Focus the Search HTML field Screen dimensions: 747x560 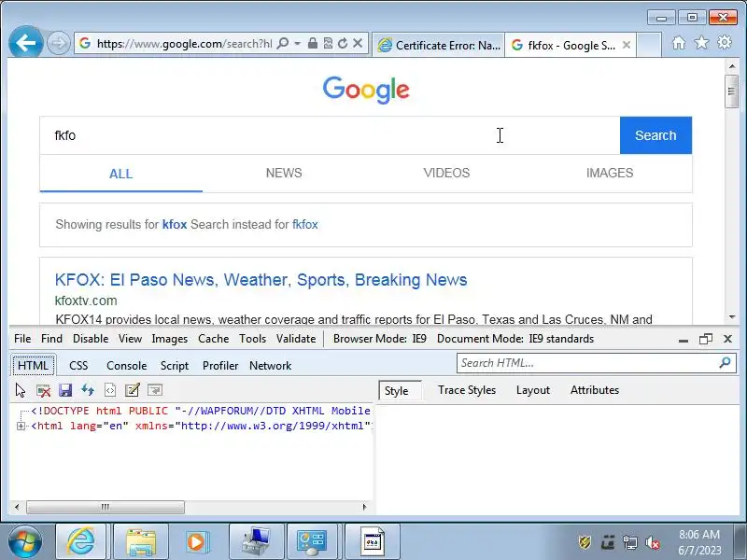(588, 363)
